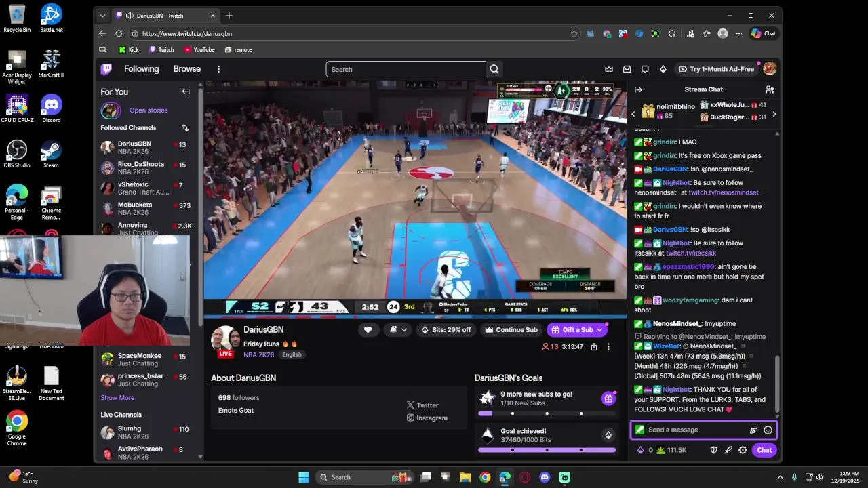
Task: Click the Continue Sub button
Action: click(x=511, y=330)
